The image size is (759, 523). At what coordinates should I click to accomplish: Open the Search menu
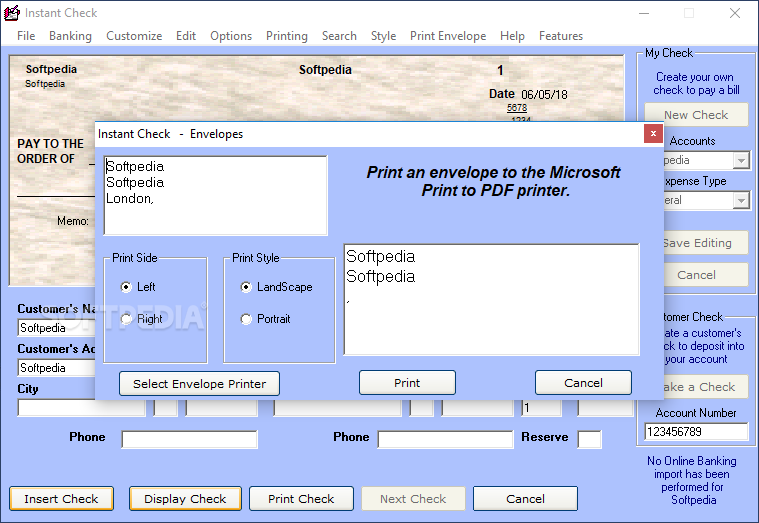[339, 36]
